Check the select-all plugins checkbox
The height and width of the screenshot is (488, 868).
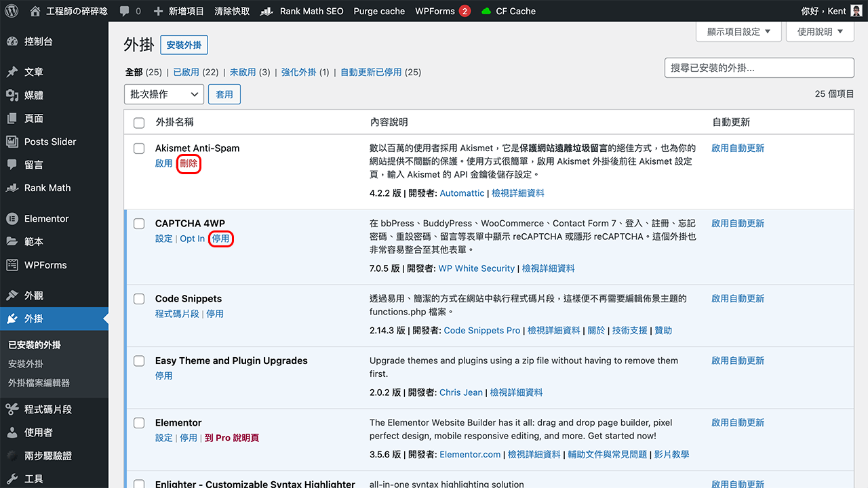coord(139,123)
